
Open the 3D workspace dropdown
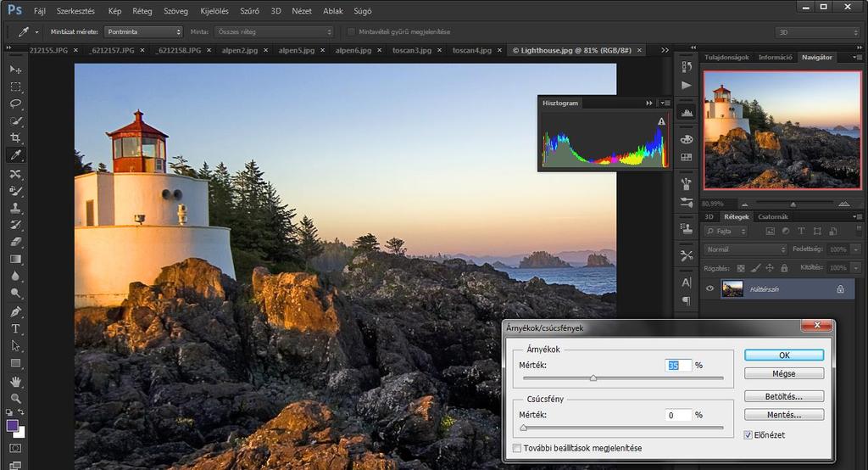817,32
